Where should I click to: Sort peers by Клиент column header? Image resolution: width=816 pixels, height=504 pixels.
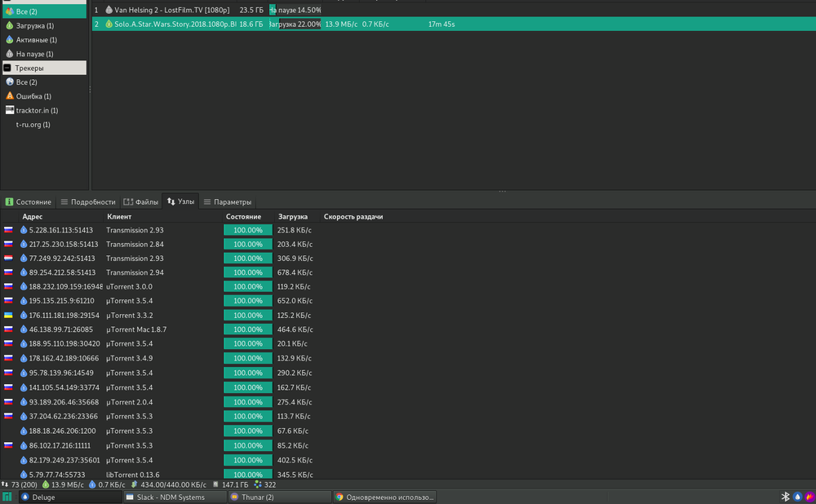coord(118,217)
